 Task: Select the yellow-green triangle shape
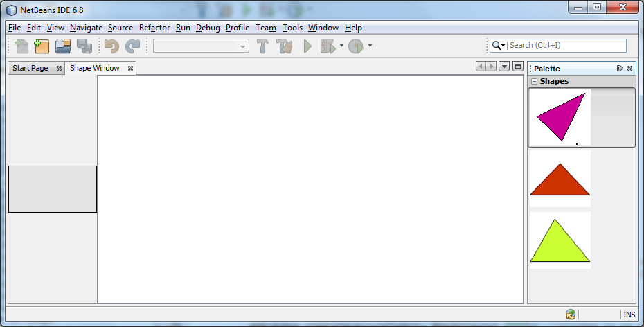pyautogui.click(x=560, y=240)
